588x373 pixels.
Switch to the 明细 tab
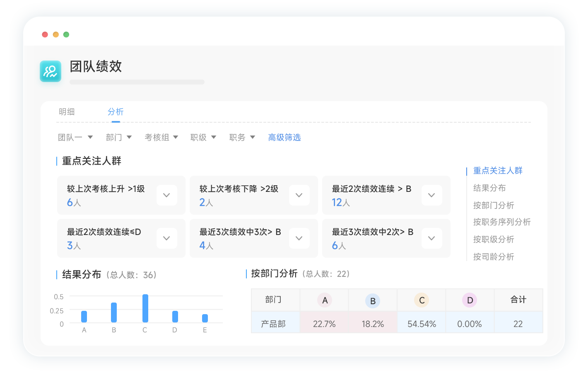67,112
